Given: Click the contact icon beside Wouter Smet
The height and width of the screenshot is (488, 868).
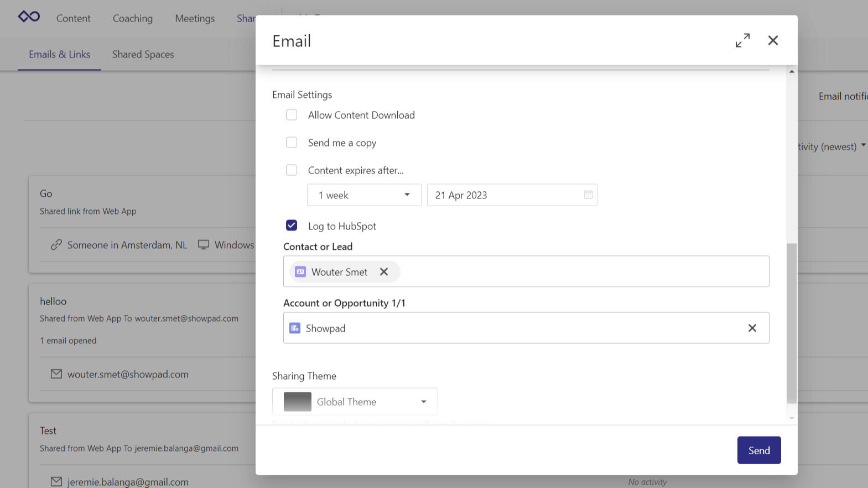Looking at the screenshot, I should 300,272.
